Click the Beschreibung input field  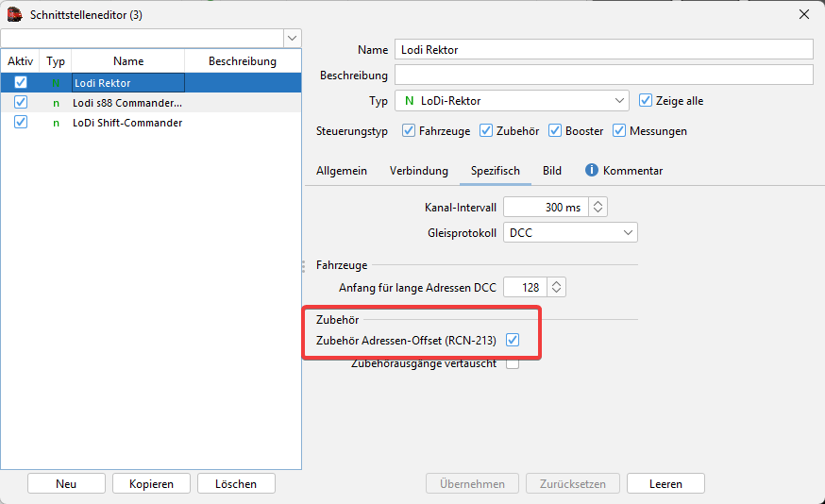[x=604, y=75]
